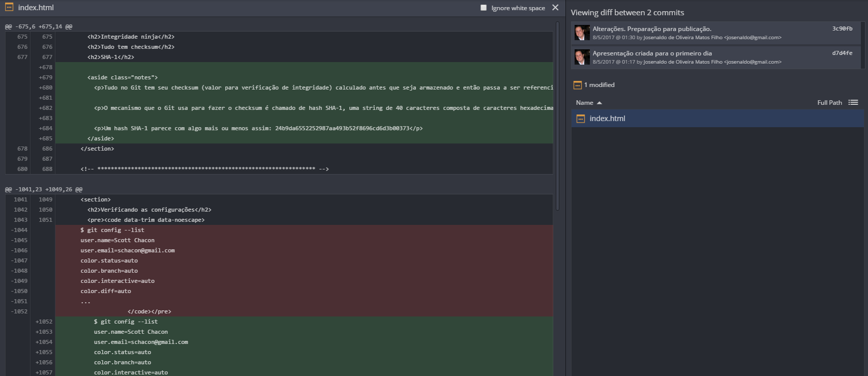Click the modified-files icon beside '1 modified'
868x376 pixels.
pyautogui.click(x=577, y=85)
